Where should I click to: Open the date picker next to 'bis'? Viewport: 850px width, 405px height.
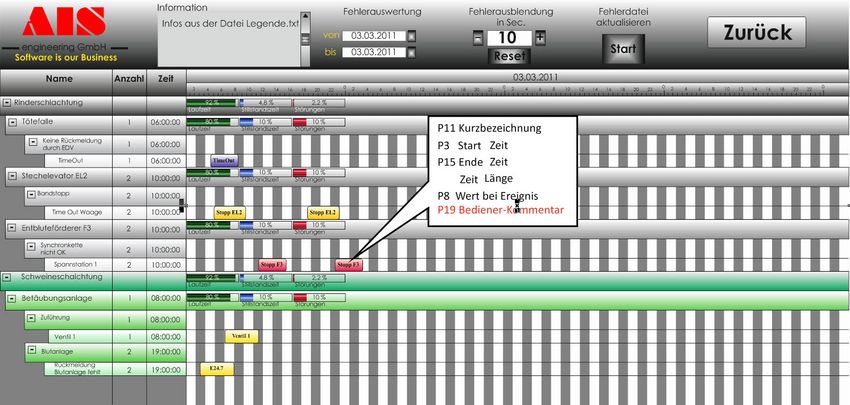412,52
